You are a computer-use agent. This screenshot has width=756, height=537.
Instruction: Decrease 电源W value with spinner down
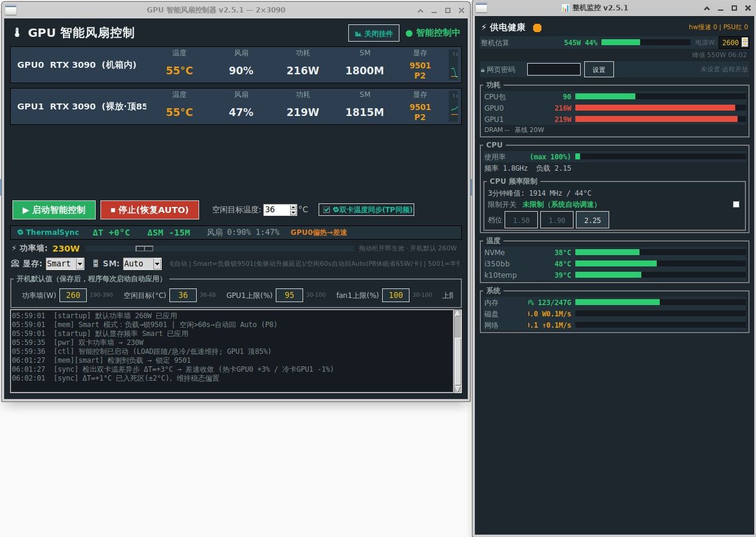tap(745, 45)
